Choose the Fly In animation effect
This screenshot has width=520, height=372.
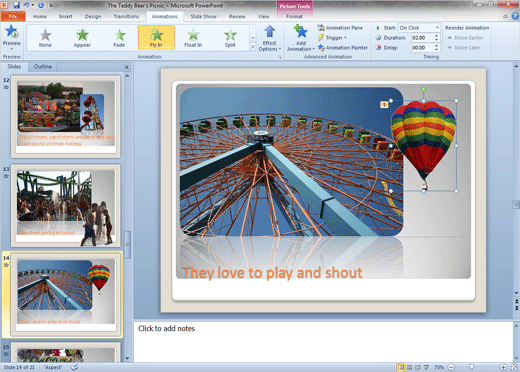click(156, 38)
